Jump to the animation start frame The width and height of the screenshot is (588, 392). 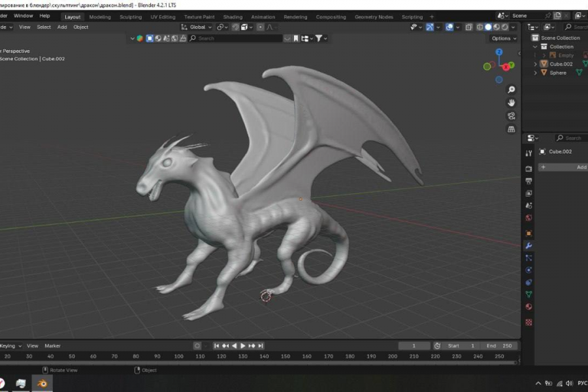point(216,346)
